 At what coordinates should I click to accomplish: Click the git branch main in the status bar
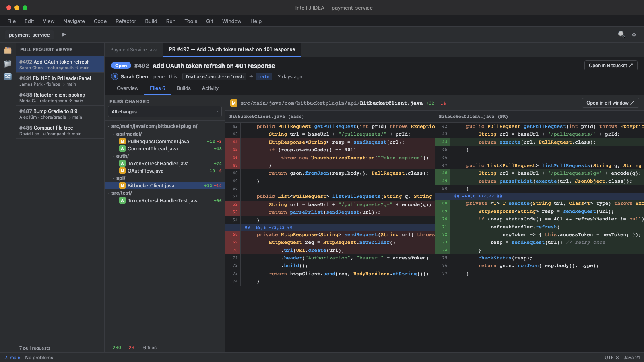coord(12,358)
